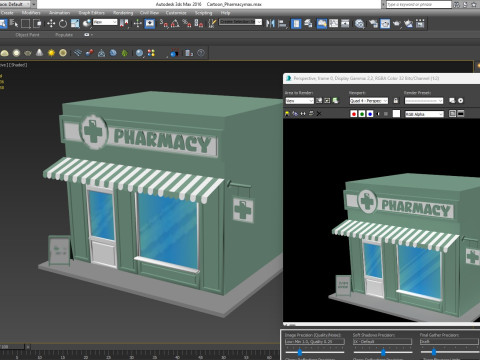Open the Rendering menu
Screen dimensions: 480x360
(123, 13)
